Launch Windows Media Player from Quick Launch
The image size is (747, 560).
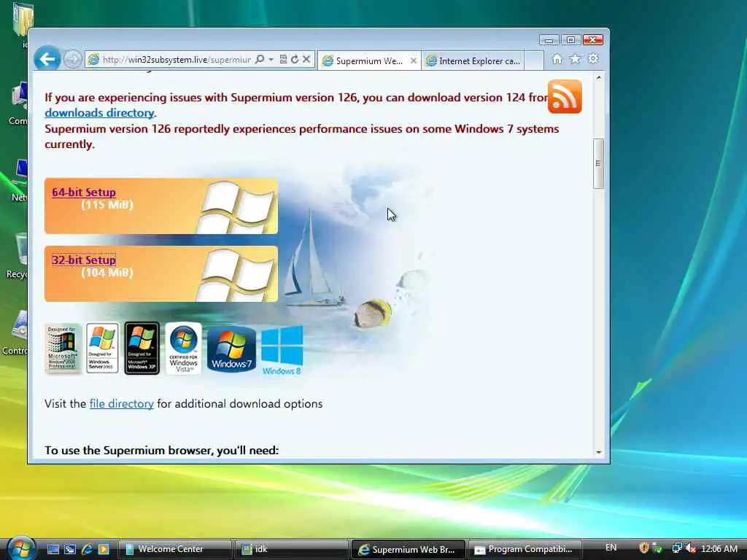tap(104, 550)
